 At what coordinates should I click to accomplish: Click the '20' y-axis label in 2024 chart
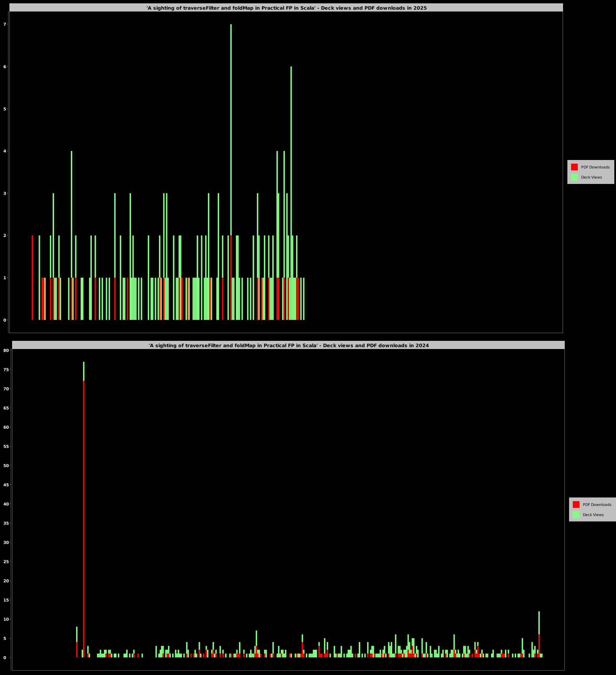pyautogui.click(x=6, y=581)
